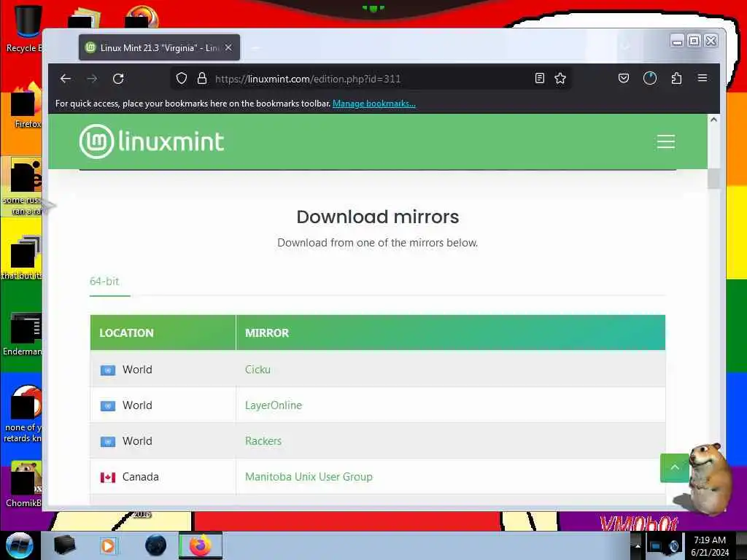747x560 pixels.
Task: Open the Windows Start button
Action: coord(20,545)
